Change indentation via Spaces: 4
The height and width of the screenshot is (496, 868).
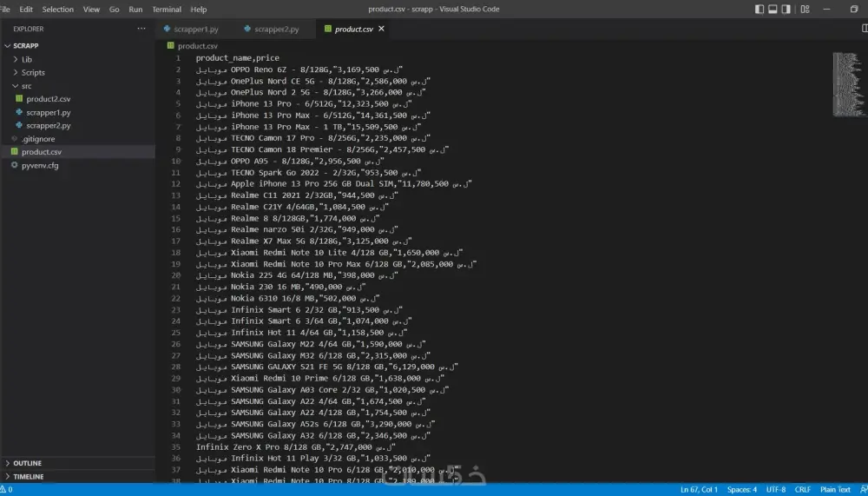click(742, 490)
